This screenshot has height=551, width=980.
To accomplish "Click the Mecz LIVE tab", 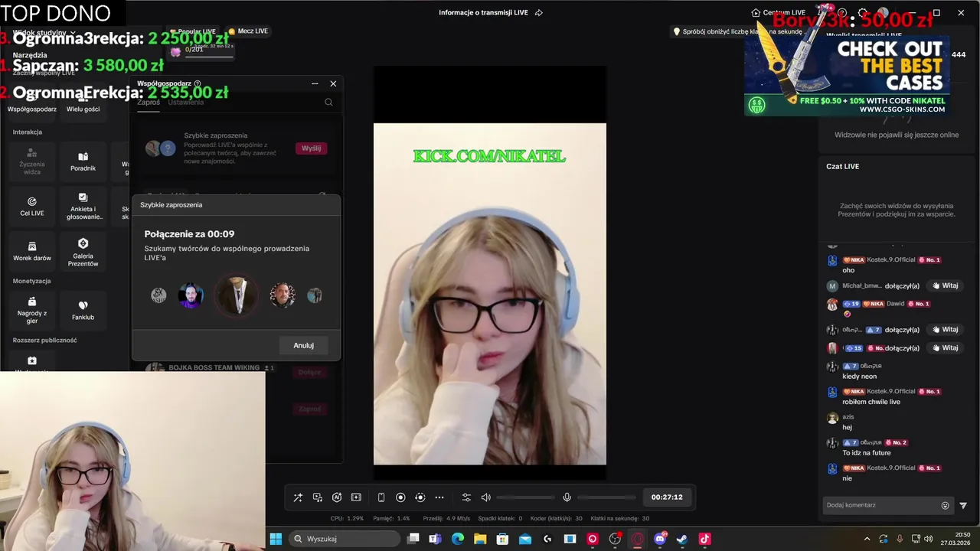I will [x=248, y=31].
